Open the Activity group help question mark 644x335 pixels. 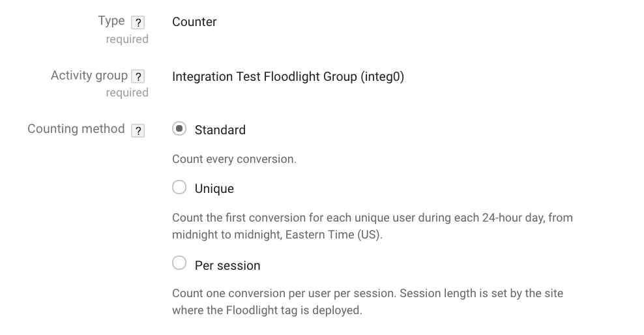[138, 76]
